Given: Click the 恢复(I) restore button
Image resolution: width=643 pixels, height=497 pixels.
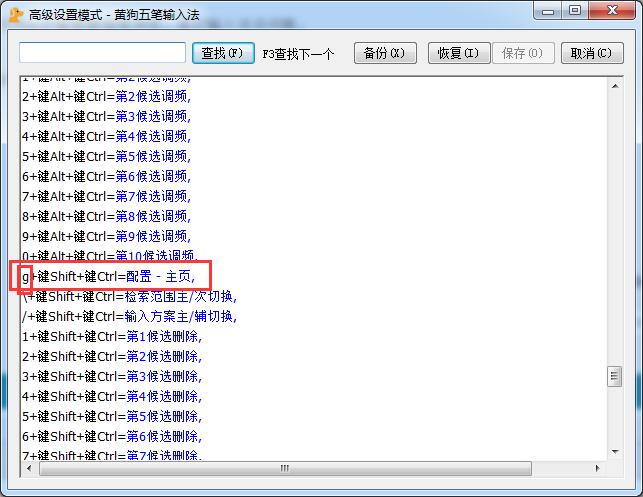Looking at the screenshot, I should coord(457,52).
